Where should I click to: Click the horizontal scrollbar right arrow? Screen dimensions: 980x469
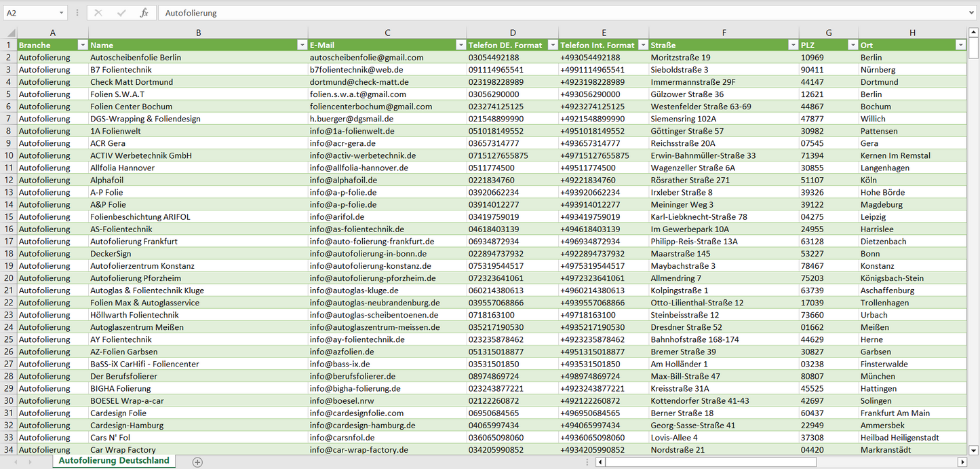962,462
